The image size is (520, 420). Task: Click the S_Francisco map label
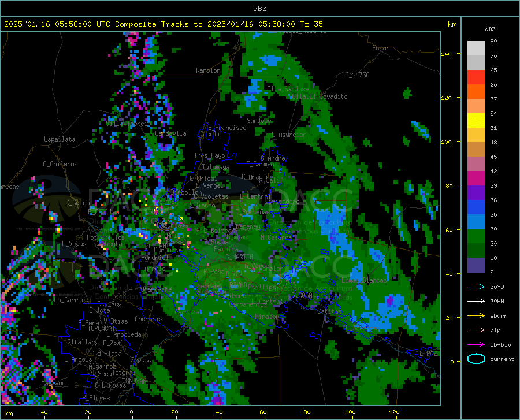(x=227, y=128)
